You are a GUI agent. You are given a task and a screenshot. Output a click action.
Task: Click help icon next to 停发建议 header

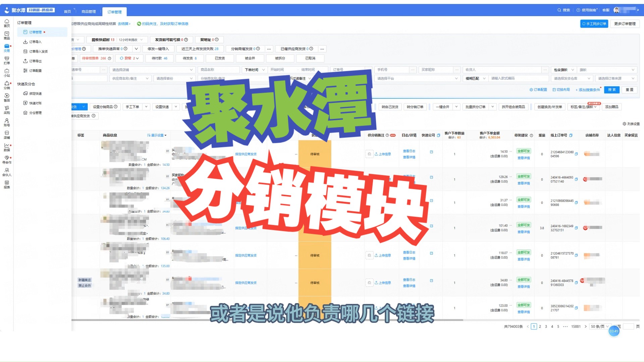click(531, 135)
